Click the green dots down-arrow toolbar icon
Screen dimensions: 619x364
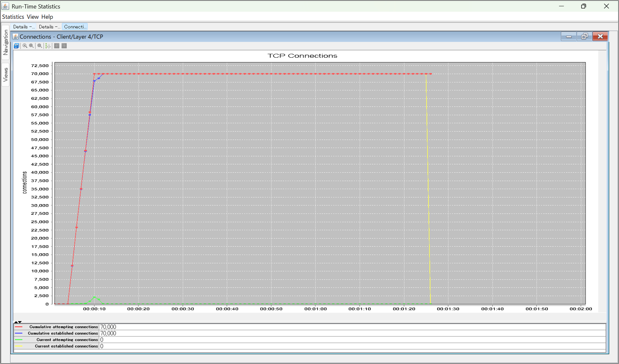coord(48,46)
